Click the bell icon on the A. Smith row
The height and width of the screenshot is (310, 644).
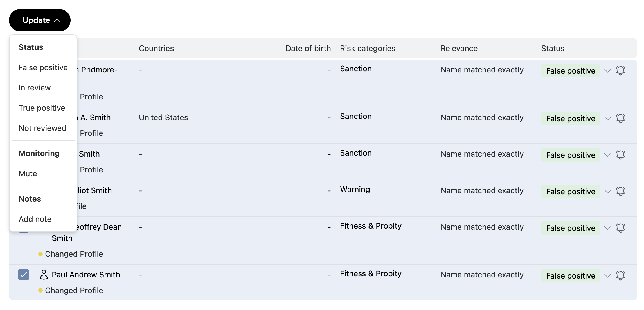click(x=621, y=118)
